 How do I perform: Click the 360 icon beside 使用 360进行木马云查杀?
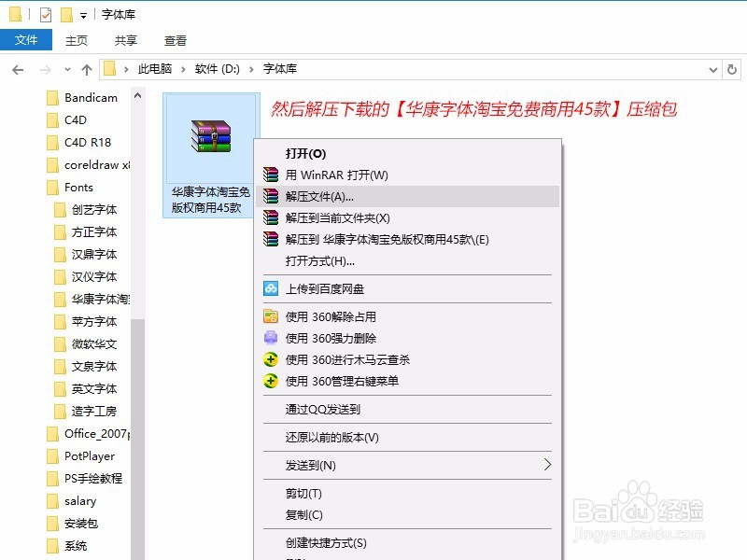[271, 359]
